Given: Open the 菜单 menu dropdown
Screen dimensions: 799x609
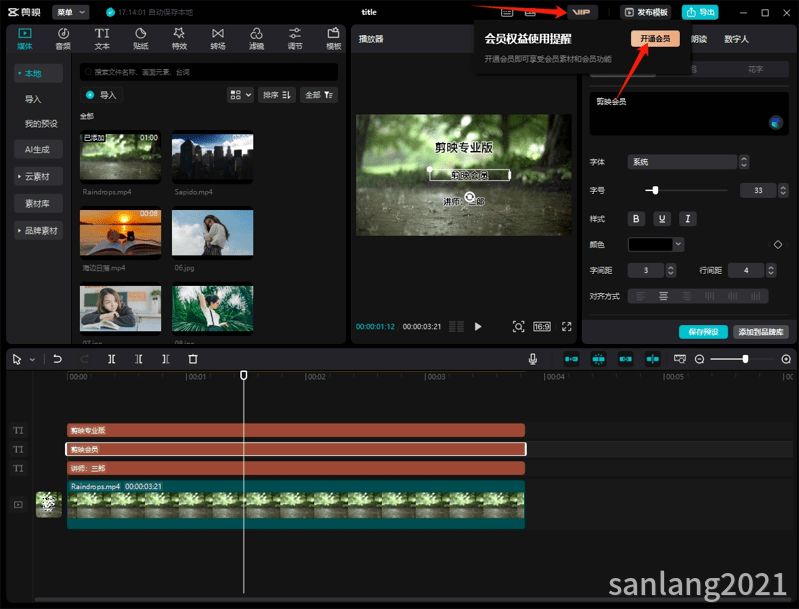Looking at the screenshot, I should coord(71,12).
